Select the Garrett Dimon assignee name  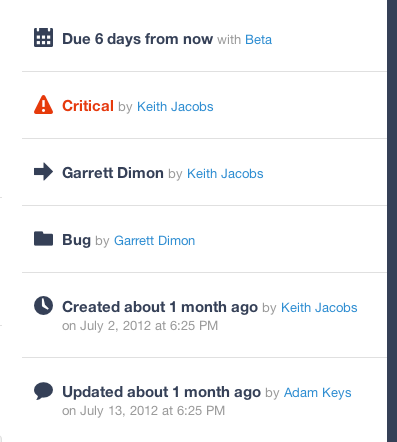(x=113, y=173)
